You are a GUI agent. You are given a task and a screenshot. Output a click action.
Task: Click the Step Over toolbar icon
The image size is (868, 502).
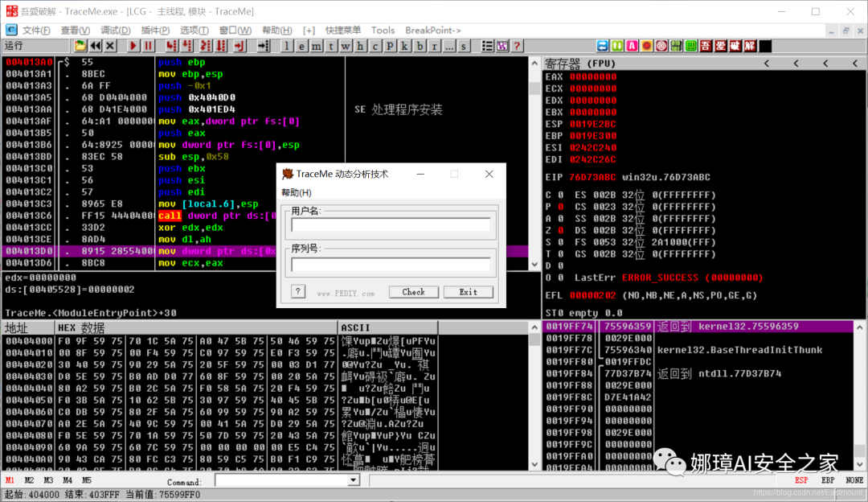[187, 46]
